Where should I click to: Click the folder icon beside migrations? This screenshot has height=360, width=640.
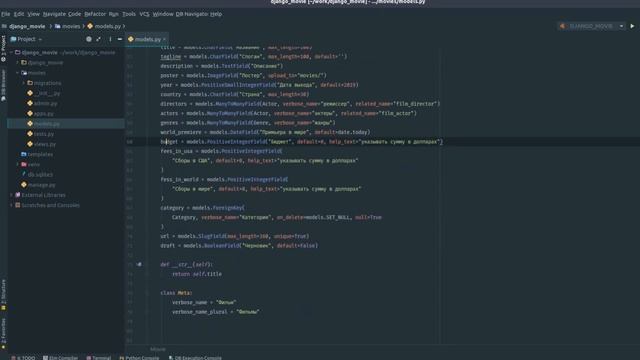pos(30,83)
